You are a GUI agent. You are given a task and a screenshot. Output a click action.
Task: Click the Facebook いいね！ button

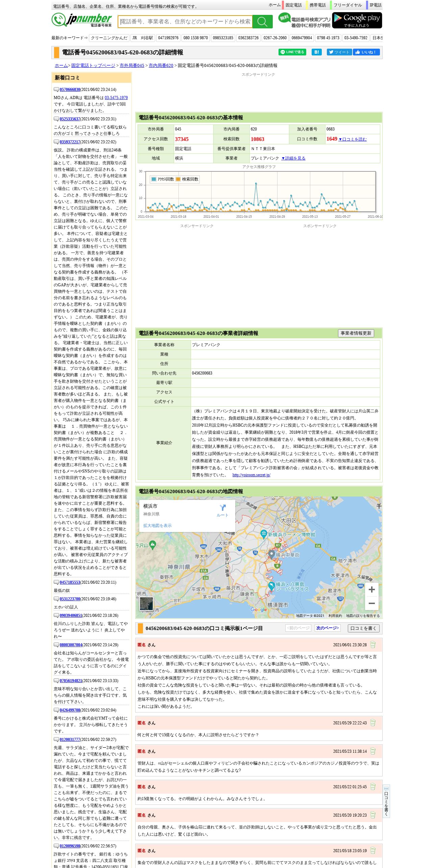click(x=366, y=52)
